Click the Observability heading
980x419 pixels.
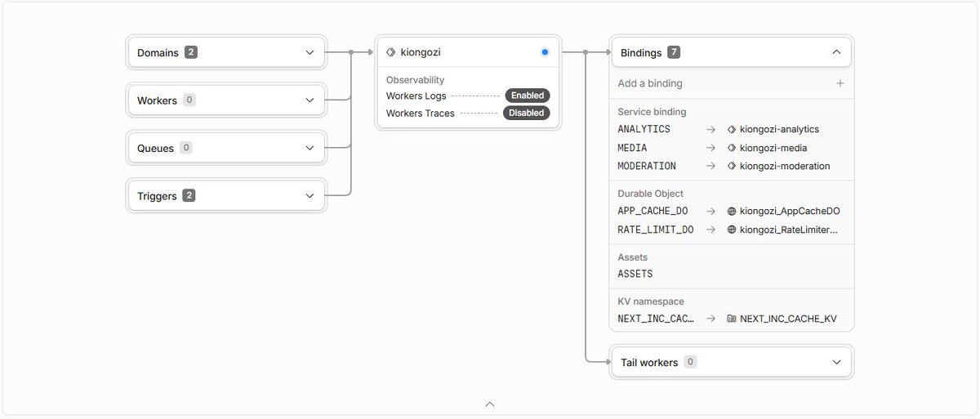(416, 80)
